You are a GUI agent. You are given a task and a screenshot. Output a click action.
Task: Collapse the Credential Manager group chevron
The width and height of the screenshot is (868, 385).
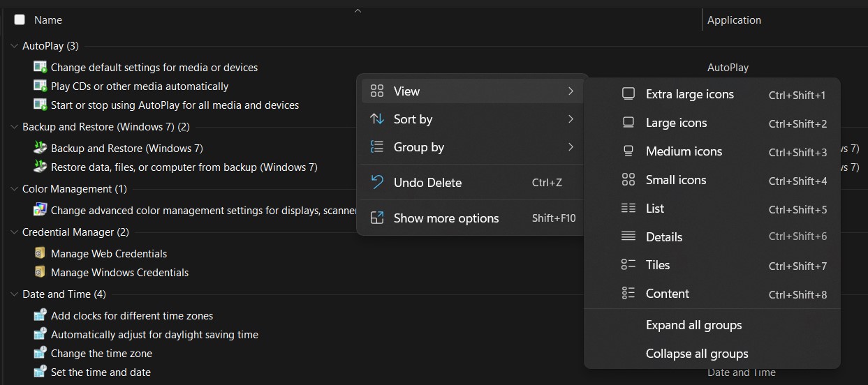pos(14,232)
